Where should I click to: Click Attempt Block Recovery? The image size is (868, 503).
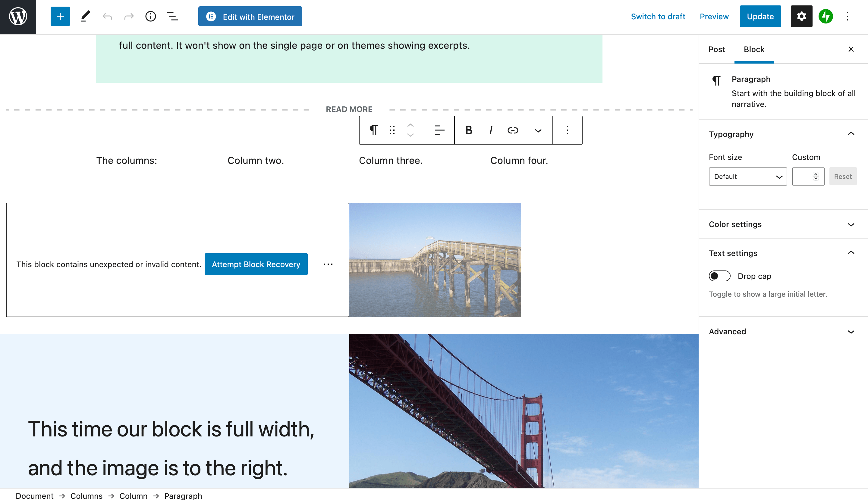click(x=256, y=264)
